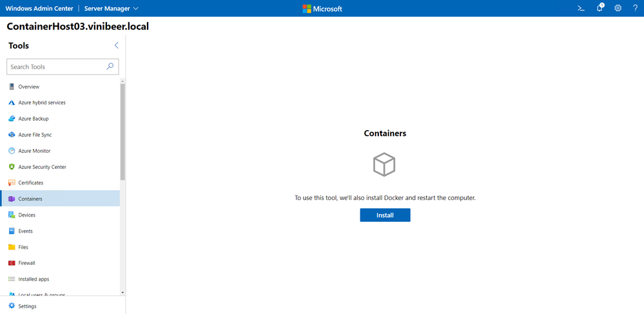Open the settings gear in header
644x314 pixels.
[x=618, y=8]
